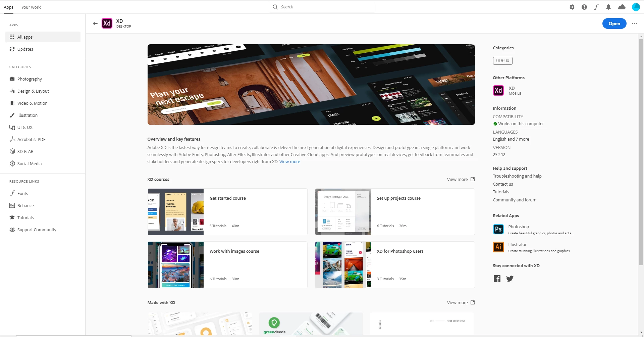Select the 3D & AR category
The width and height of the screenshot is (644, 337).
43,151
